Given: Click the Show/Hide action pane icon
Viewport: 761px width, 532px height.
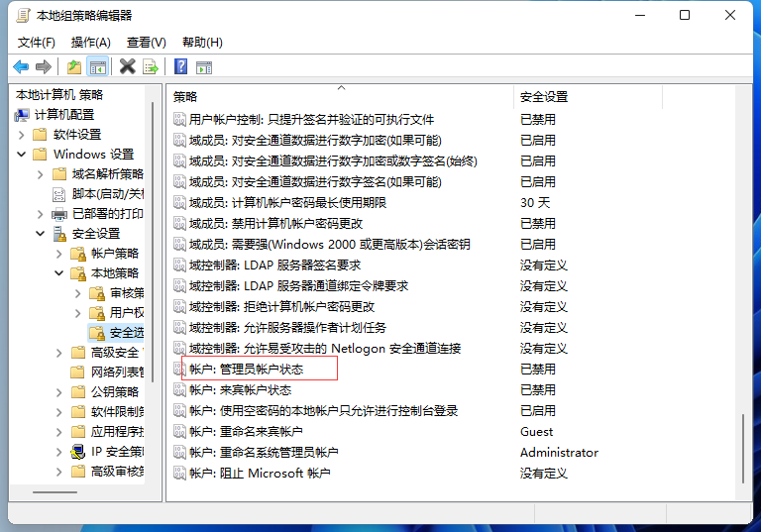Looking at the screenshot, I should [204, 66].
